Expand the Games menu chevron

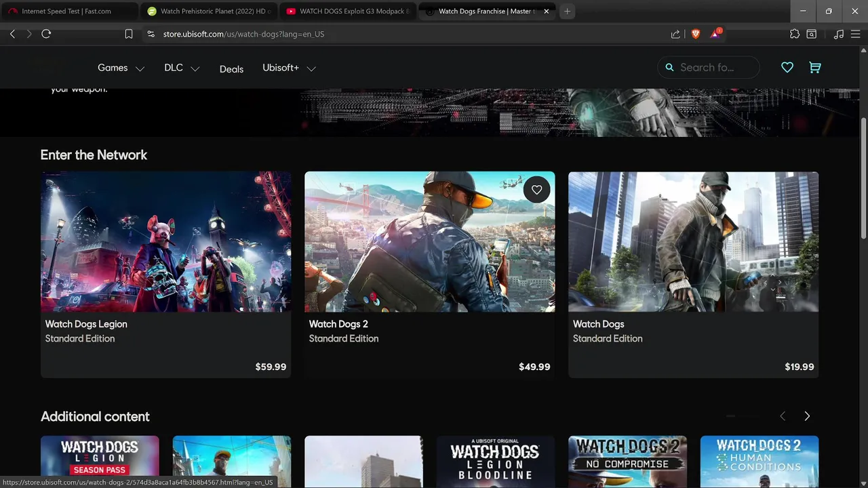coord(140,68)
